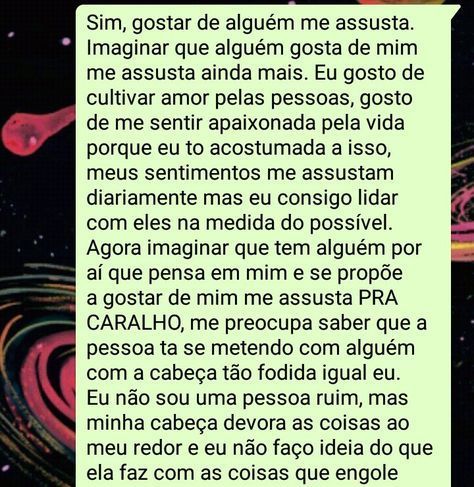Click the last line "ela faz com as coisas que engole"
Viewport: 474px width, 487px height.
242,473
